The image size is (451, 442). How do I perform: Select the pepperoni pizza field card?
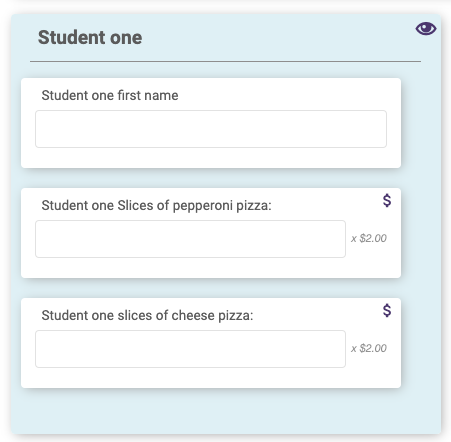click(x=211, y=233)
